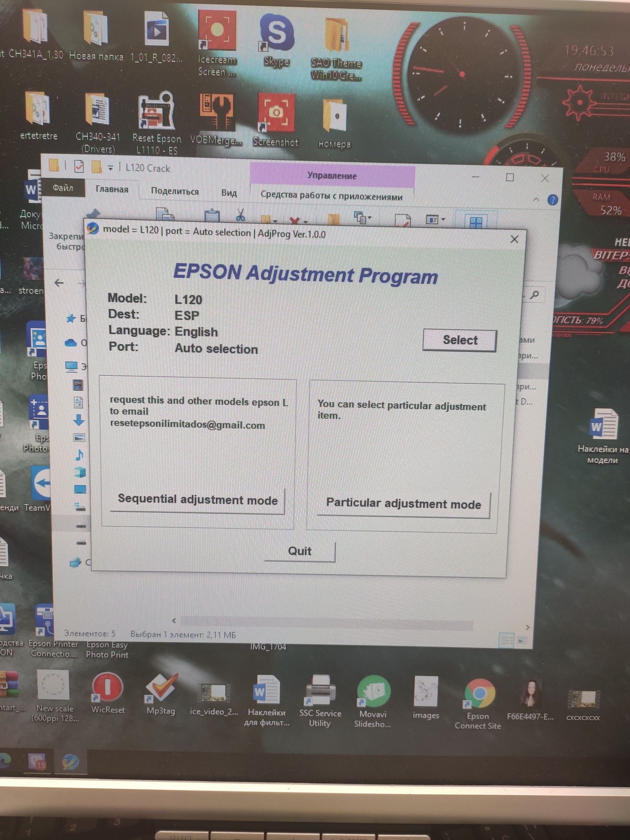The height and width of the screenshot is (840, 630).
Task: Click the AdjProg icon in taskbar
Action: point(70,762)
